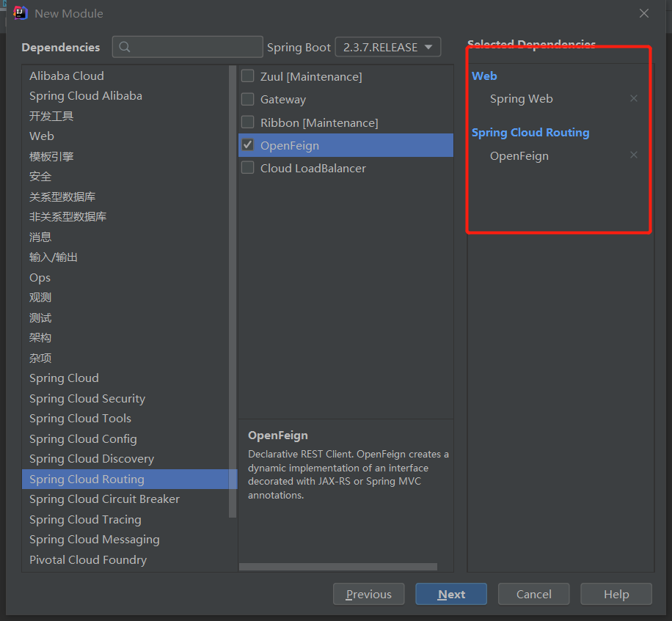Enable the Gateway dependency checkbox

point(248,100)
